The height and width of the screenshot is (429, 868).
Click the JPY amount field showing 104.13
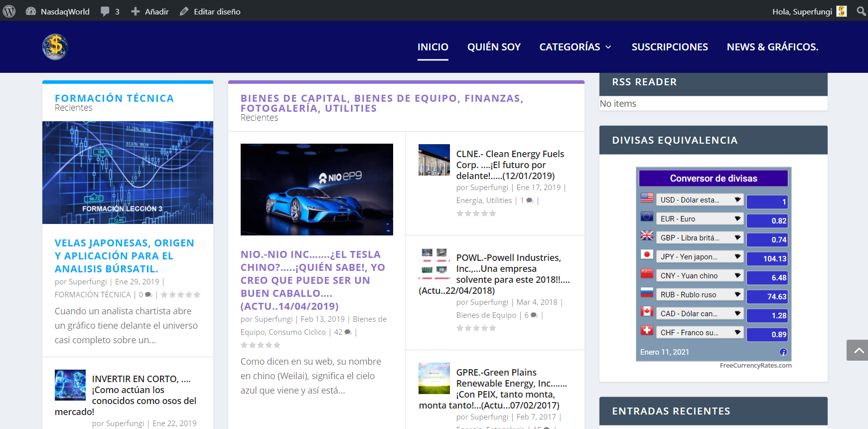767,258
